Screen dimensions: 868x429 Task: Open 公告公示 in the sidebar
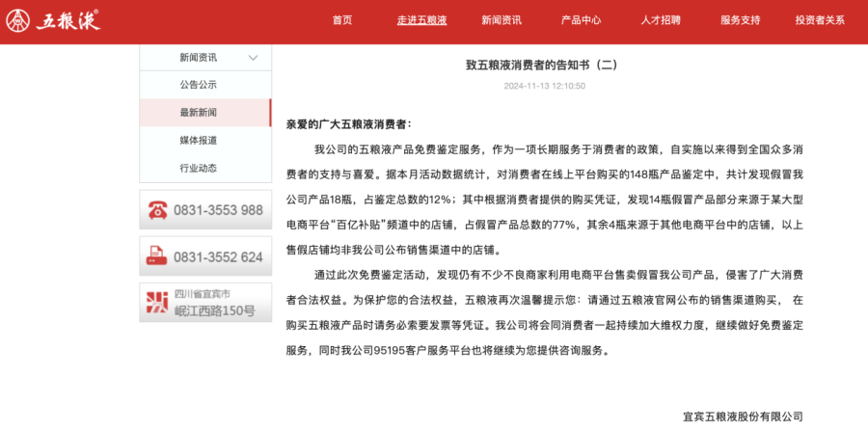(x=198, y=85)
